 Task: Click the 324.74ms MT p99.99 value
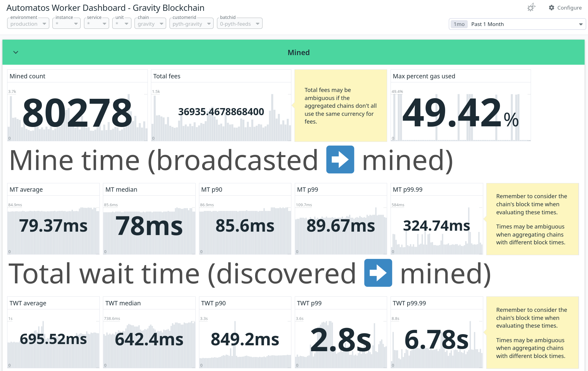point(436,225)
